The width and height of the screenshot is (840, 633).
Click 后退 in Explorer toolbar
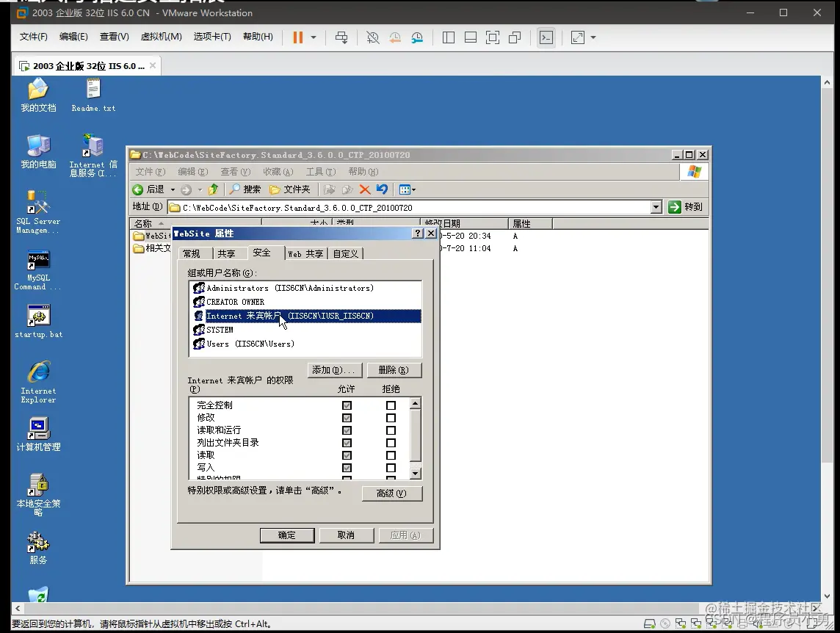(148, 189)
